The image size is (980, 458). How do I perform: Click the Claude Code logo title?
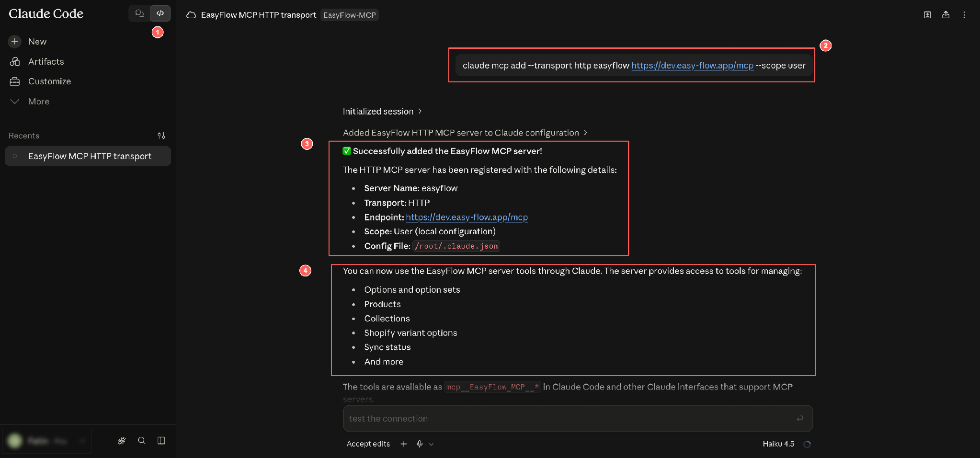(46, 14)
